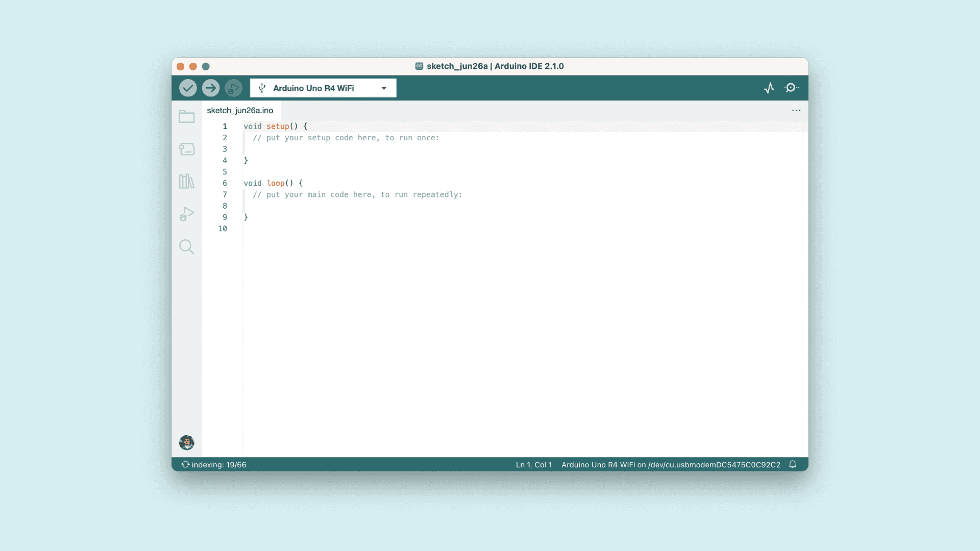980x551 pixels.
Task: Open the sidebar Search panel
Action: coord(186,247)
